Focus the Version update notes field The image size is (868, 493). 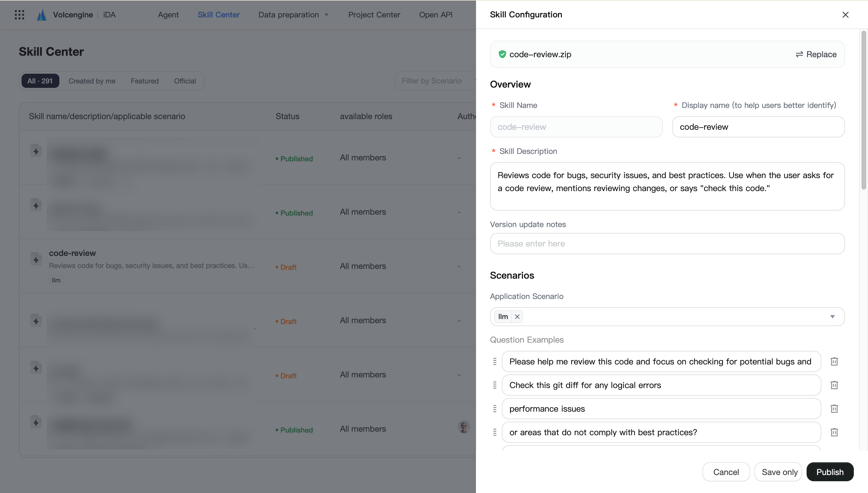point(667,244)
